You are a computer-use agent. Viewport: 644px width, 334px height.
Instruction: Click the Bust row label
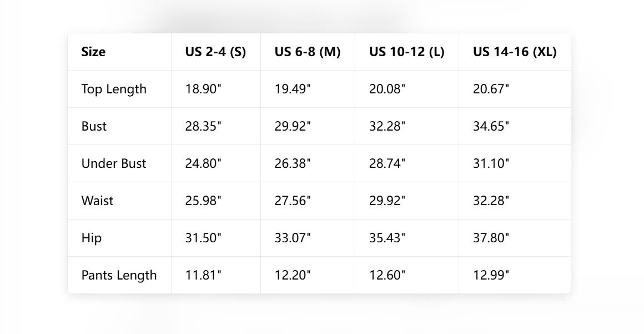point(94,126)
